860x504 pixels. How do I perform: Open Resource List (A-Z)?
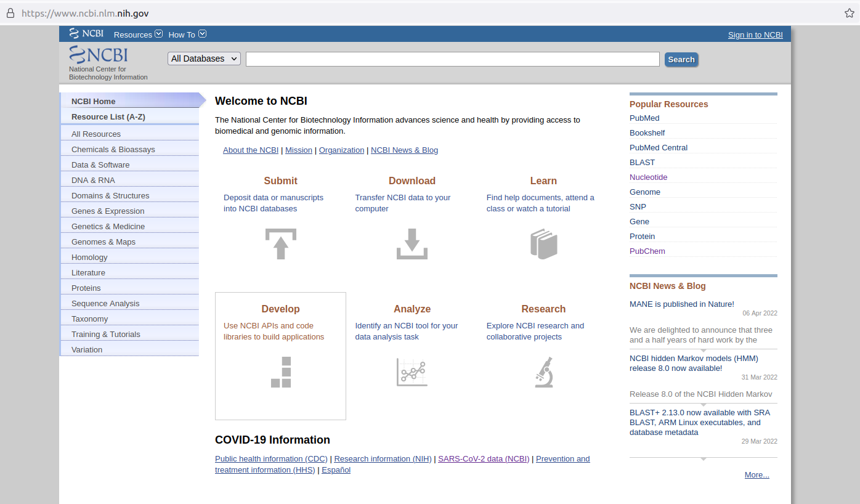click(129, 116)
